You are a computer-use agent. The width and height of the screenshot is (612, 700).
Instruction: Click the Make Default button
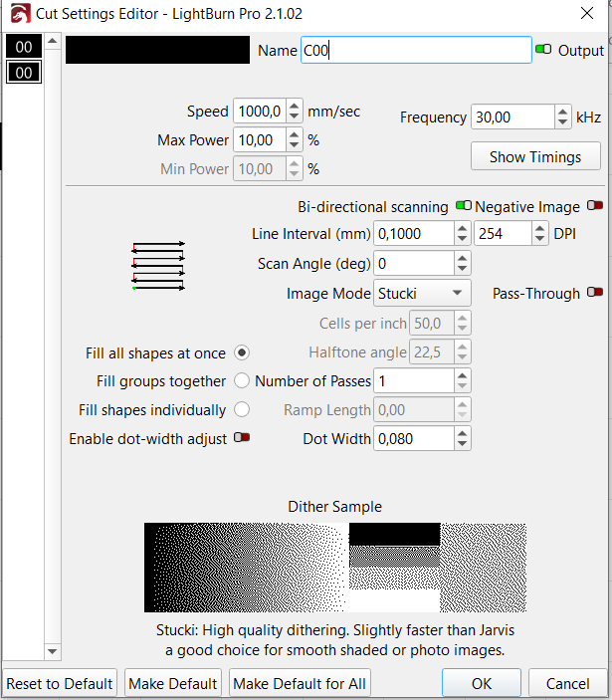coord(173,683)
